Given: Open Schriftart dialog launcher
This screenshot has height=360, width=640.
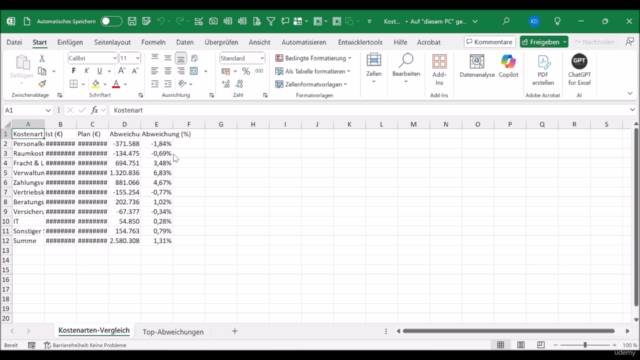Looking at the screenshot, I should pos(141,95).
